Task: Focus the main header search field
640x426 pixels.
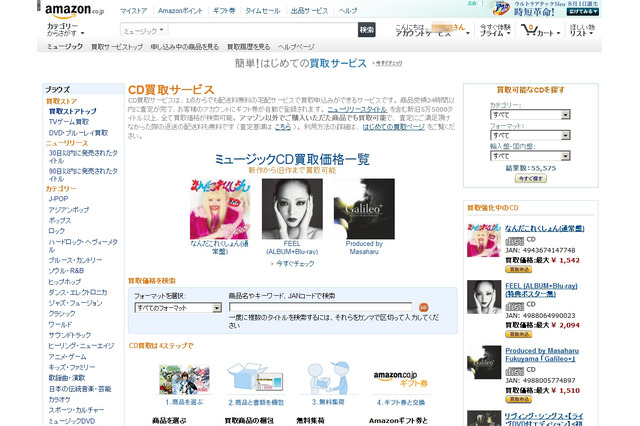Action: pos(262,30)
